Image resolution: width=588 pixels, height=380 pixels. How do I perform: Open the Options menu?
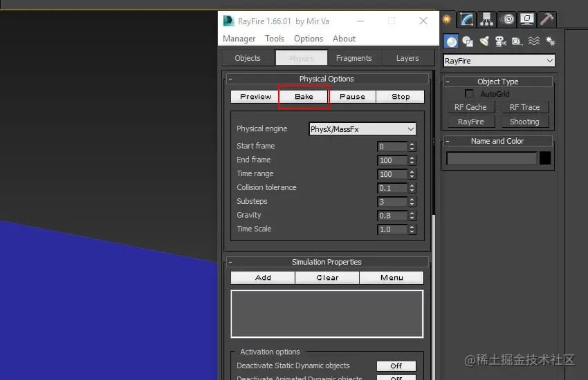(x=309, y=39)
